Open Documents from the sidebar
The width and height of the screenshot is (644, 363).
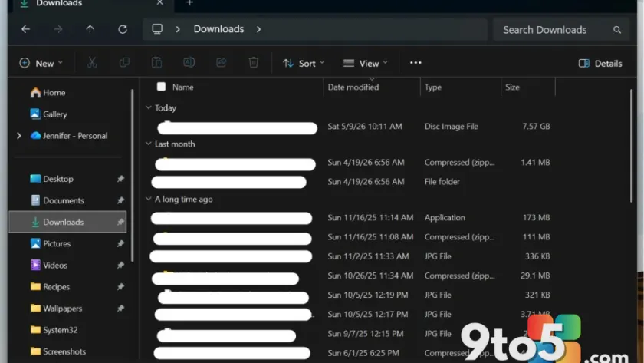(x=57, y=200)
